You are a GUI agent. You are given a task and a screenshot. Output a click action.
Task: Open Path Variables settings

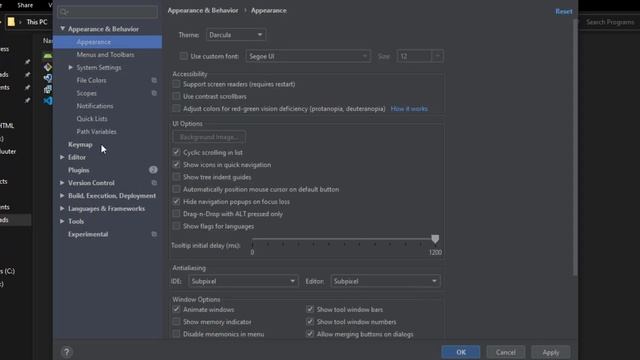point(96,132)
